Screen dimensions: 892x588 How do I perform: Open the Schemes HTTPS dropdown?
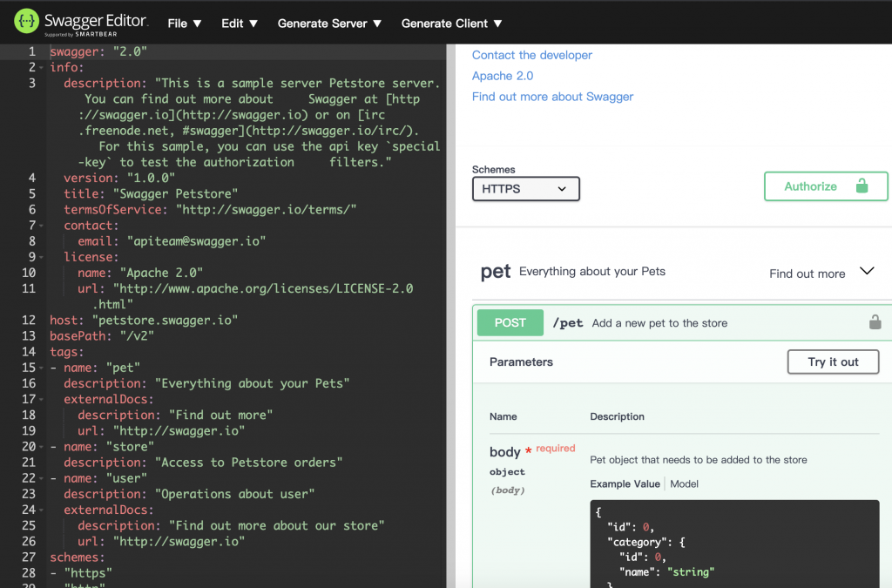[x=525, y=189]
